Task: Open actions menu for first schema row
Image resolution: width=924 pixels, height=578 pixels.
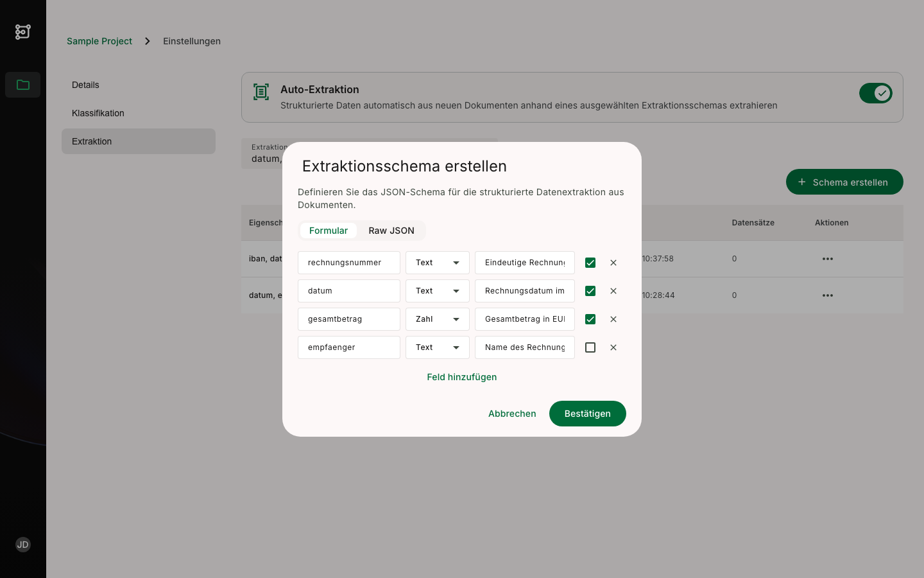Action: coord(827,259)
